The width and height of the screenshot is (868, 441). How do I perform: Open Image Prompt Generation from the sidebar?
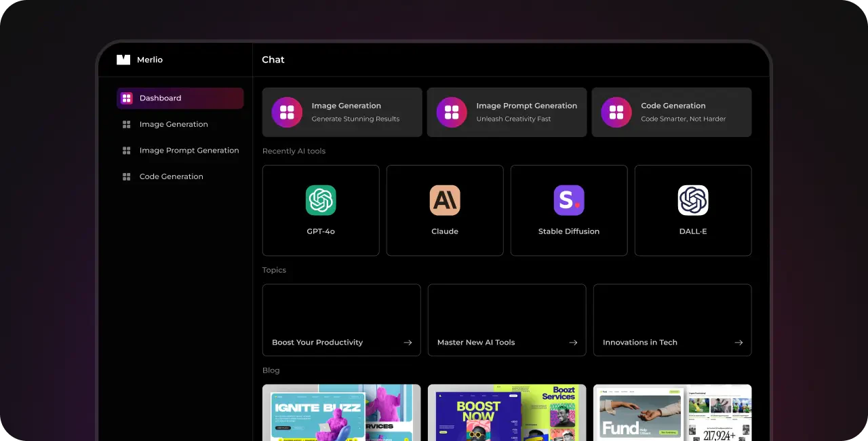click(x=189, y=150)
